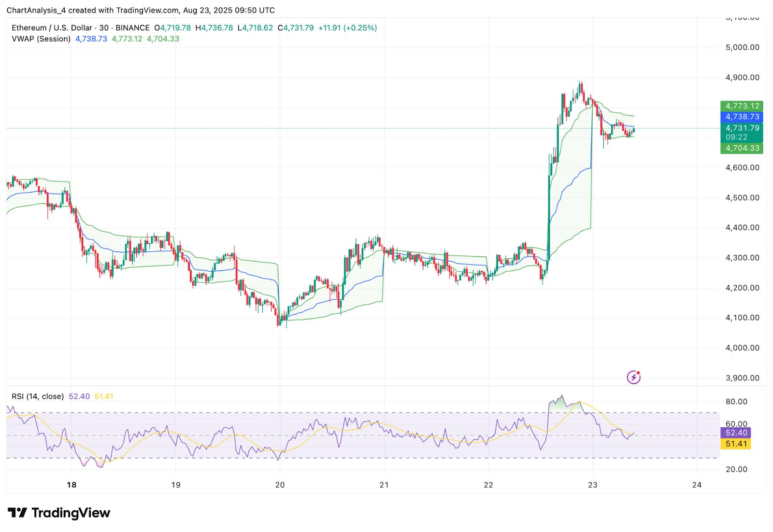Expand the Ethereum / U.S. Dollar symbol menu
773x532 pixels.
click(x=51, y=28)
